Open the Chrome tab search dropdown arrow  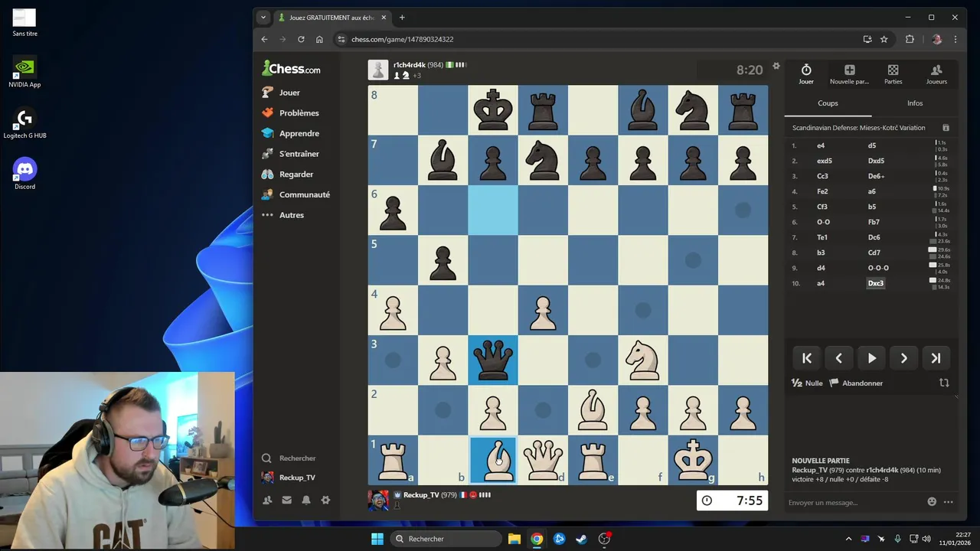(263, 18)
